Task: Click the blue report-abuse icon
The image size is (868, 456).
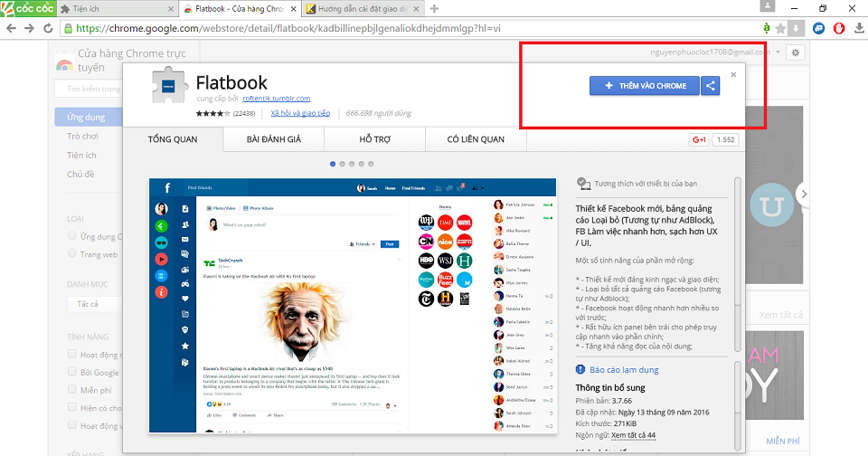Action: click(580, 369)
